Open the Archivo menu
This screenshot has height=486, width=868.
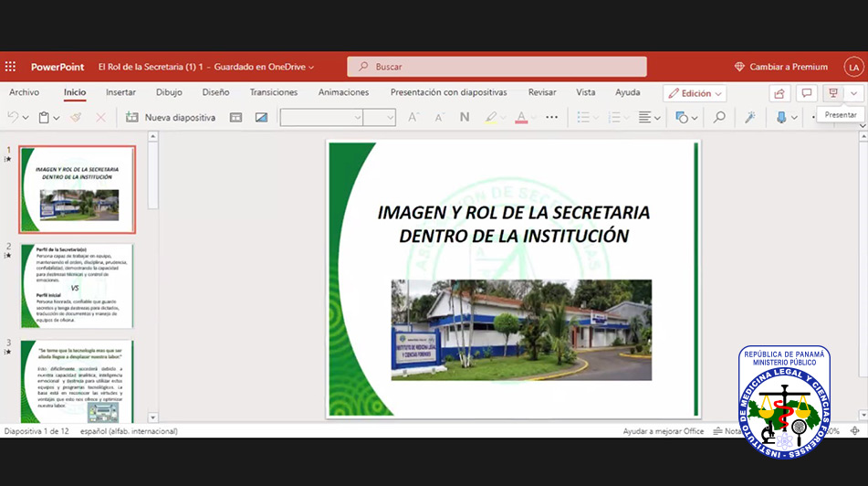tap(25, 92)
